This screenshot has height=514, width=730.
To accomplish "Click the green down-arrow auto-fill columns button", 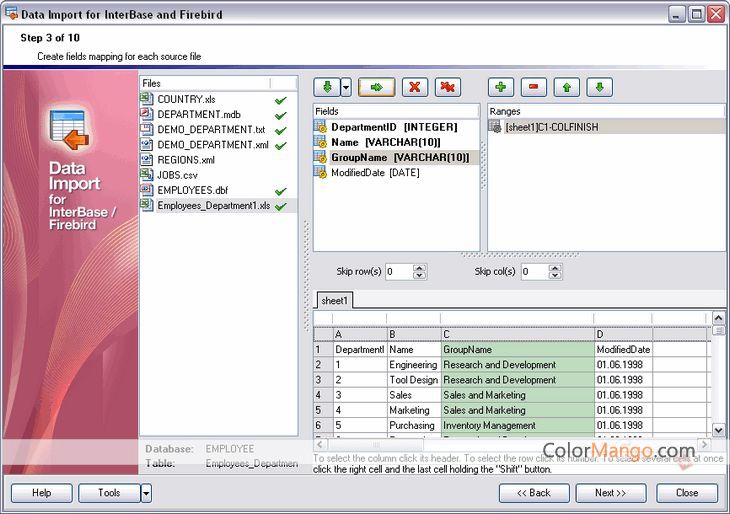I will tap(327, 87).
